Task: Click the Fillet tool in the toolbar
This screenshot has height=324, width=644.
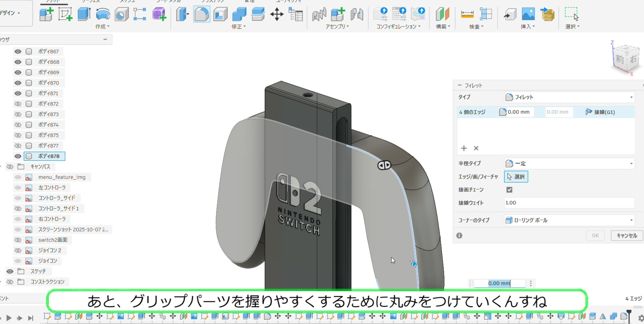Action: (202, 14)
